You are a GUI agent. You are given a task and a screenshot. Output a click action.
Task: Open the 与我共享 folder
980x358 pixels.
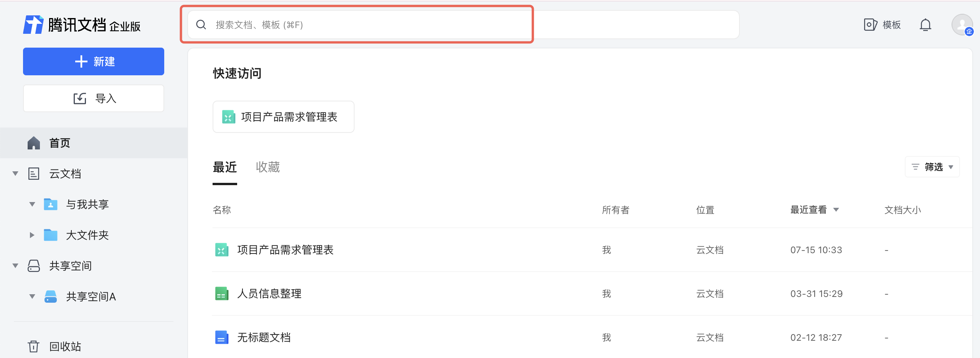[x=87, y=204]
